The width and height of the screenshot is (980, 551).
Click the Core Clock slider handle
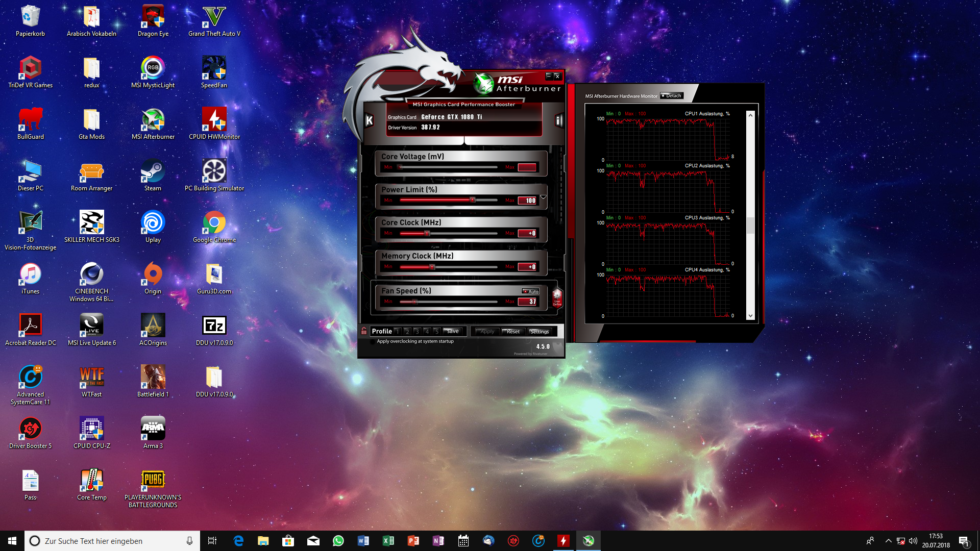[x=427, y=234]
